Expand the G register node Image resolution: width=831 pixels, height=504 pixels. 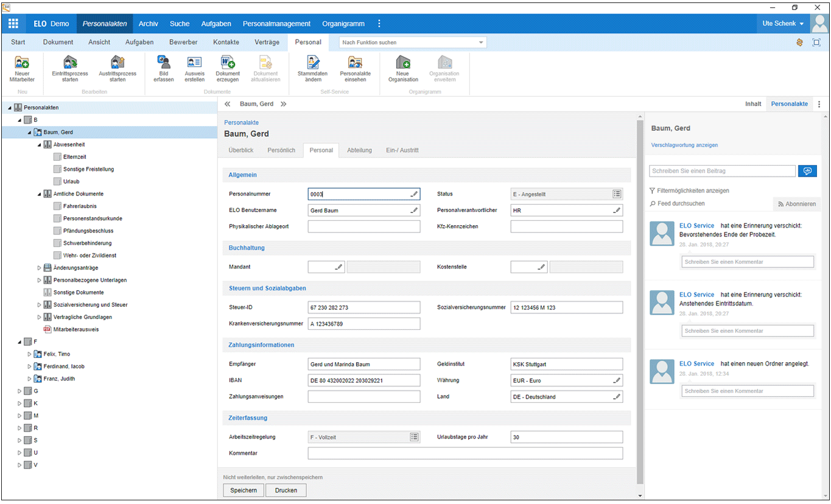pos(19,391)
